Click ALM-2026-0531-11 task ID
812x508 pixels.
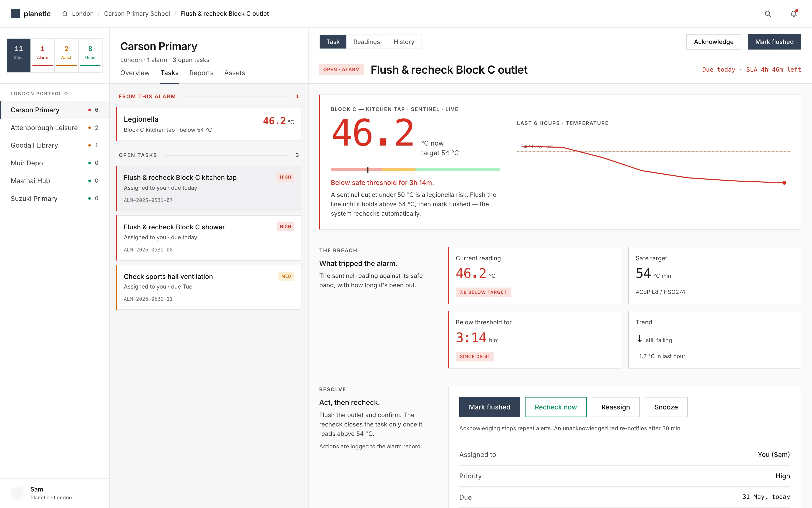click(x=148, y=299)
